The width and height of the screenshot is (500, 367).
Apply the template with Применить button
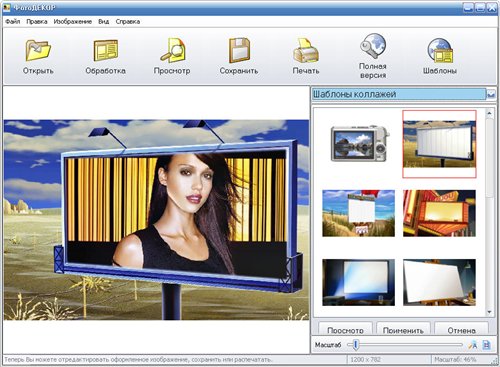coord(403,328)
